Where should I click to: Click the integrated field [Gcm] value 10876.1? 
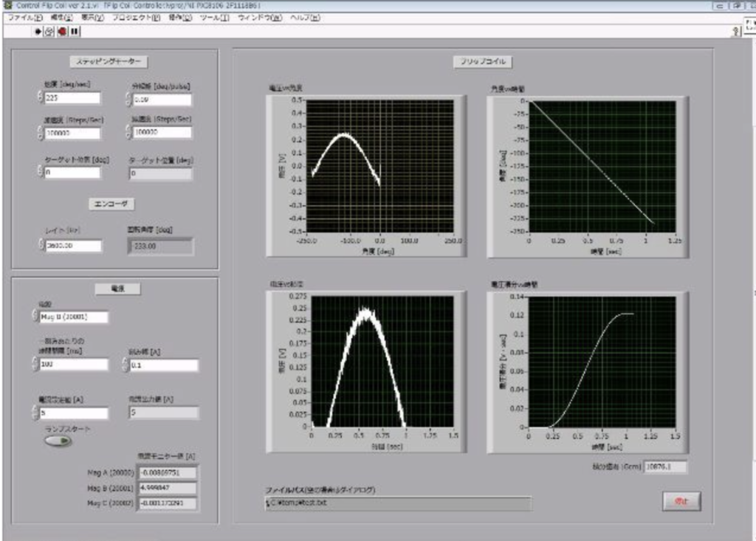(x=665, y=466)
